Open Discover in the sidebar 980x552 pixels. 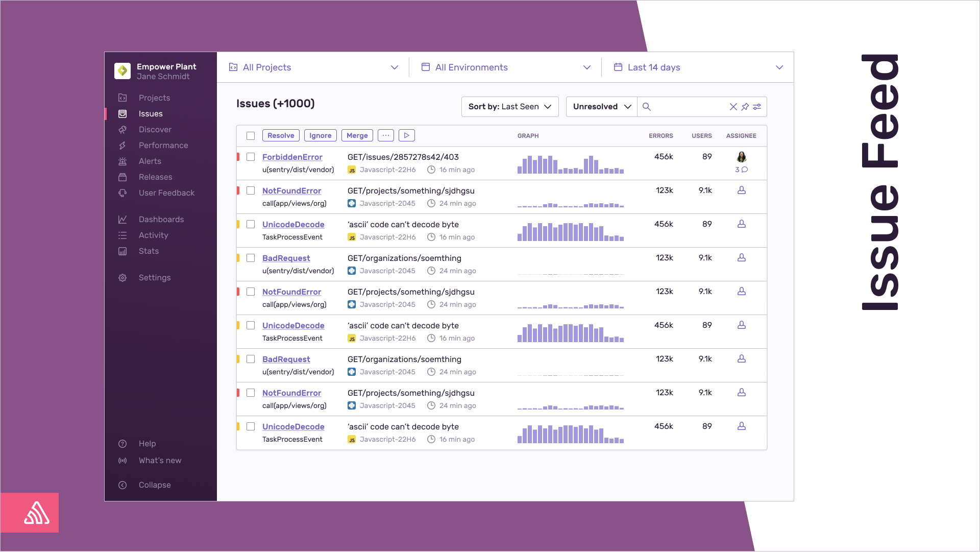(x=155, y=130)
